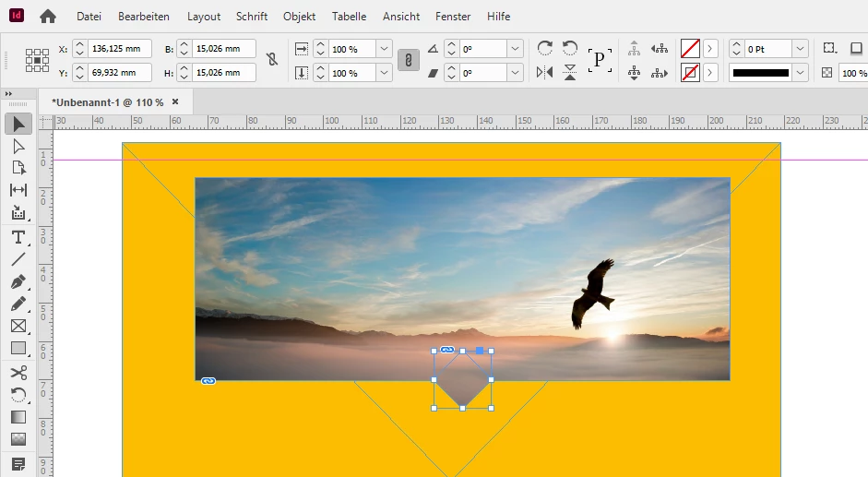Select the Line tool

click(18, 259)
